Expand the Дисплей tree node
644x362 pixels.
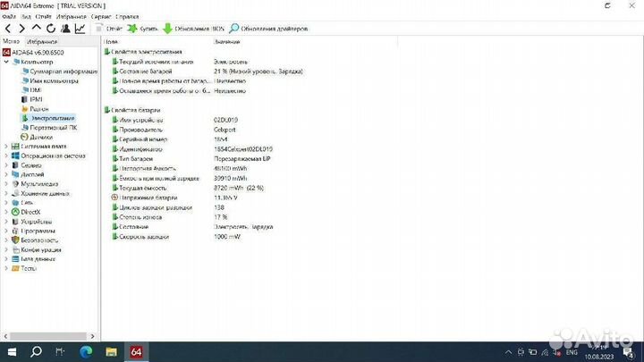pos(6,174)
